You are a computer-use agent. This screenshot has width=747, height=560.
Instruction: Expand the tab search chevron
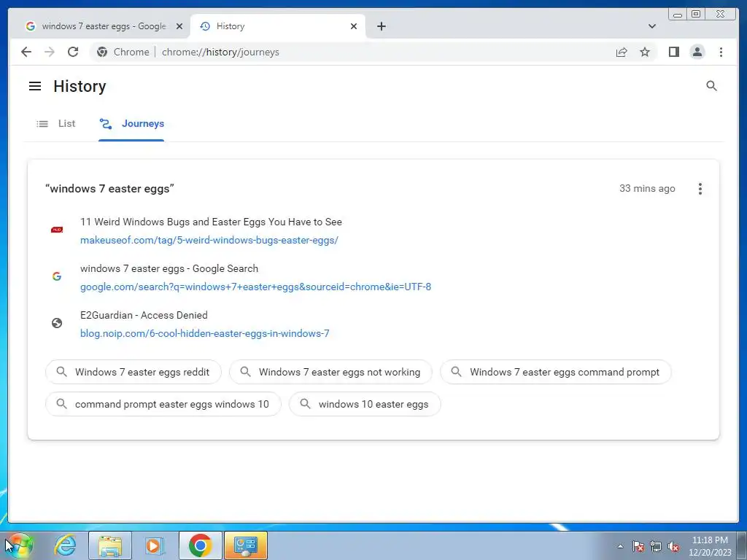(x=651, y=26)
